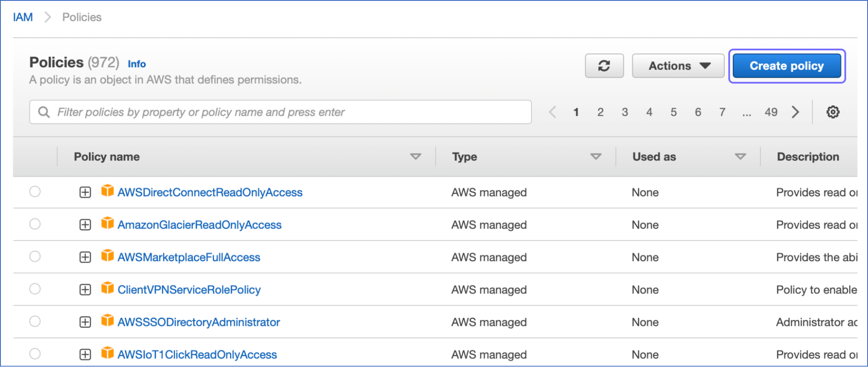Click "None" used-as value for AmazonGlacierReadOnlyAccess
The height and width of the screenshot is (367, 868).
pos(645,225)
